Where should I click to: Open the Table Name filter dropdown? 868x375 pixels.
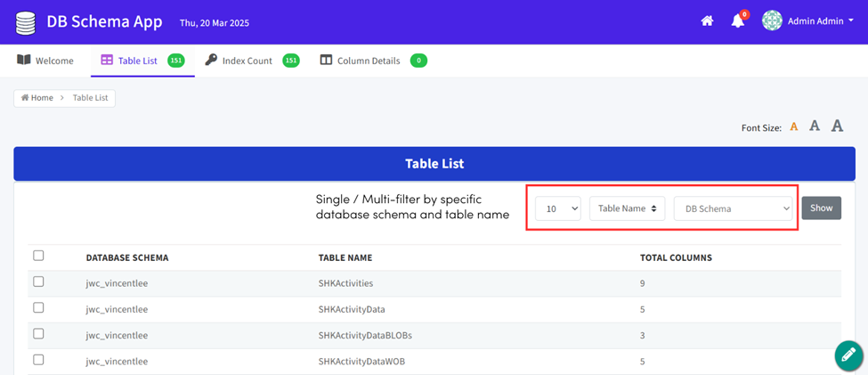pyautogui.click(x=627, y=208)
